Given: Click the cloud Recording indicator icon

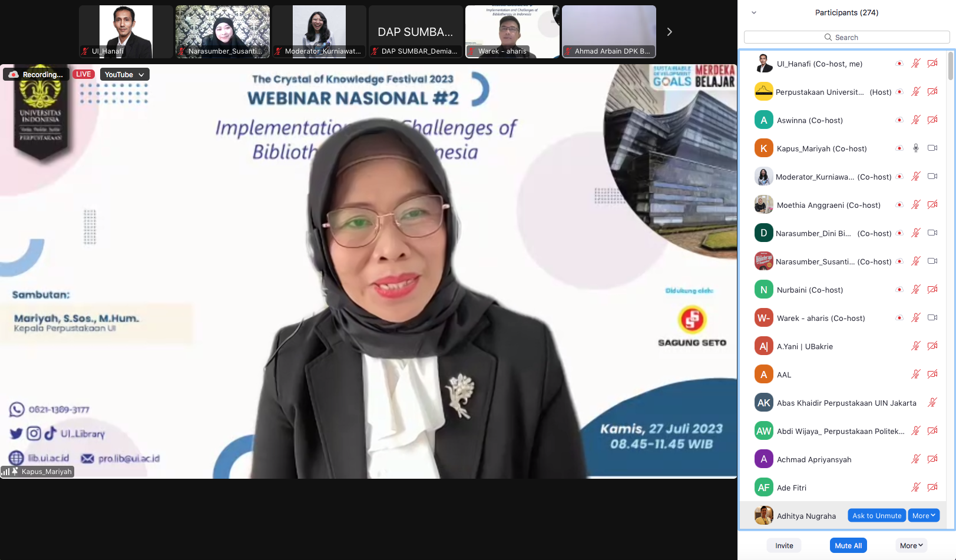Looking at the screenshot, I should coord(13,74).
